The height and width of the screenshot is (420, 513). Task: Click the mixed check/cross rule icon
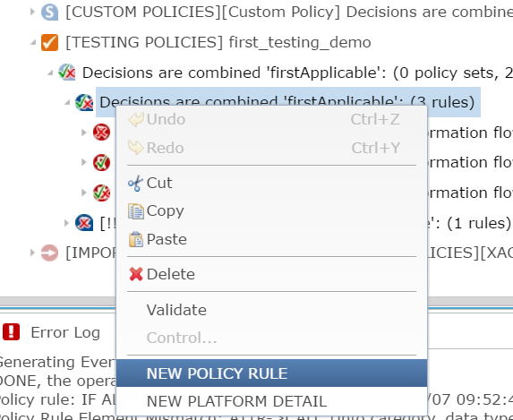[x=101, y=193]
